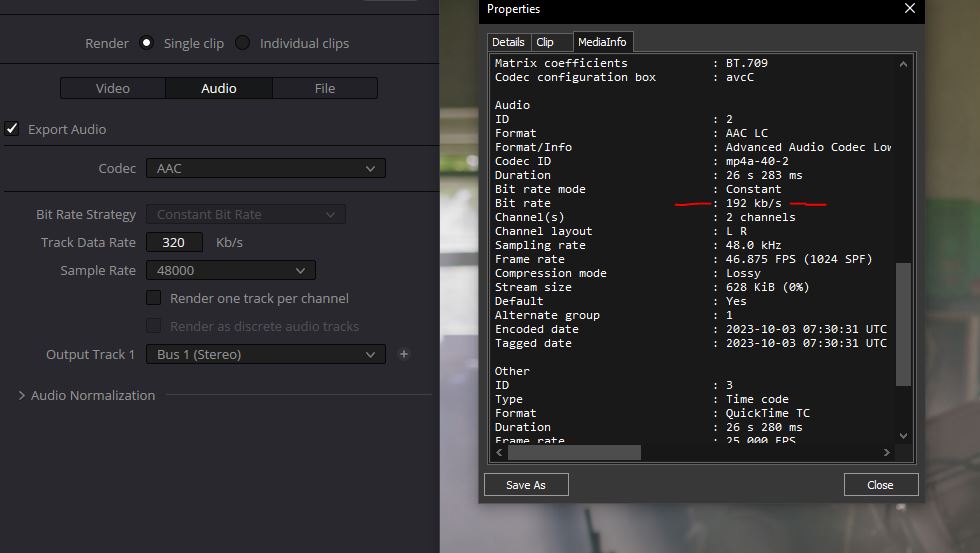Click the 'Time code' type value
This screenshot has height=553, width=980.
pyautogui.click(x=757, y=399)
